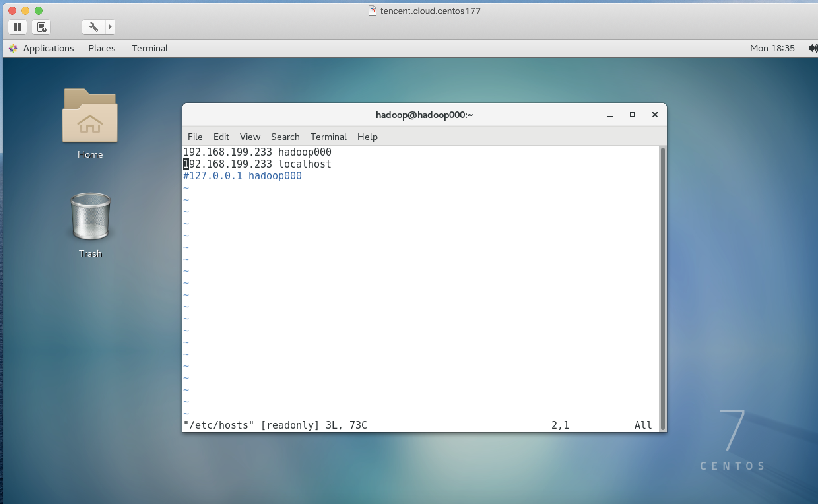Click the View menu in terminal
Screen dimensions: 818x504
point(249,136)
